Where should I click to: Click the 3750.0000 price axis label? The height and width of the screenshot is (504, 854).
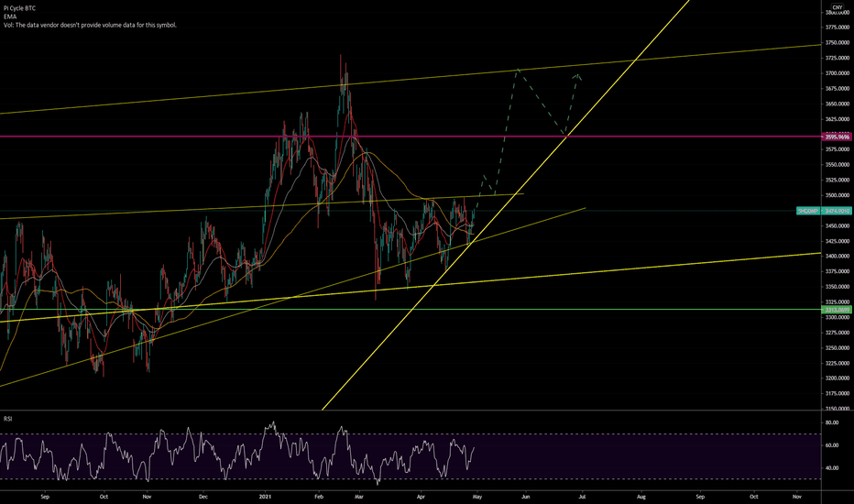point(838,42)
